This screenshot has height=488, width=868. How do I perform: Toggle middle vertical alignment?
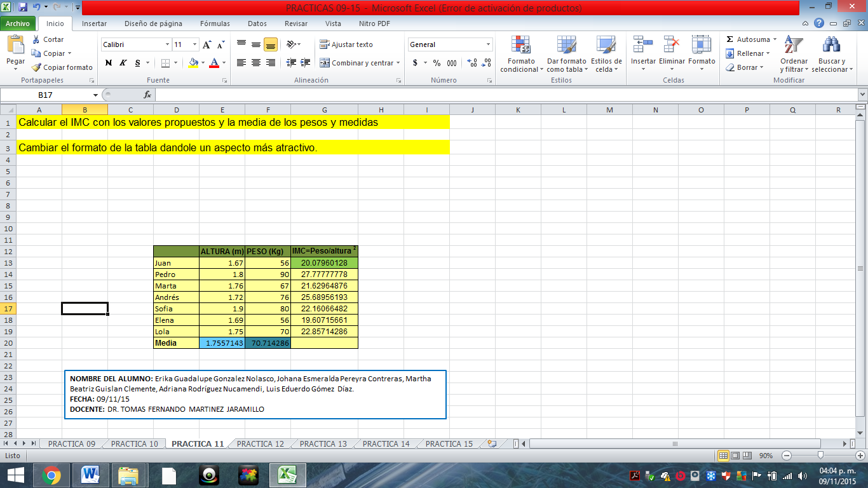coord(255,44)
